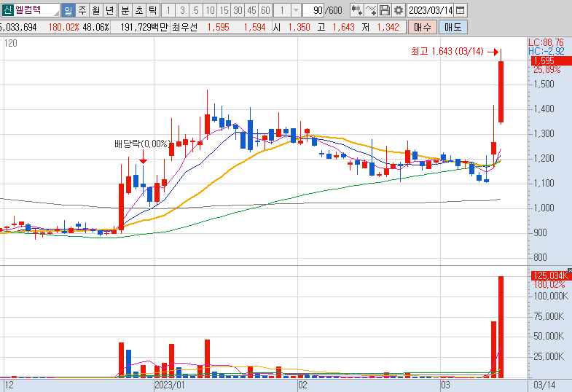Screen dimensions: 572x392
Task: Click the 배당락(0.00%) marker label
Action: pos(143,144)
